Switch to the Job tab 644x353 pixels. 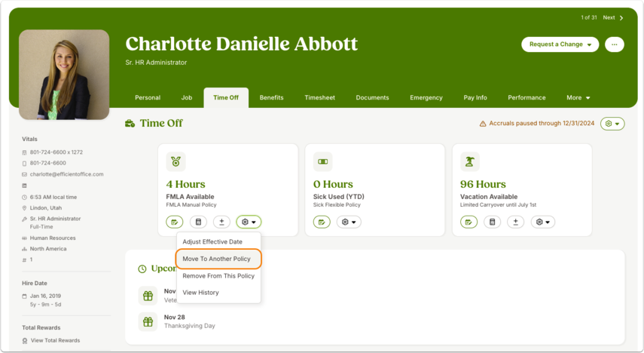[x=187, y=98]
